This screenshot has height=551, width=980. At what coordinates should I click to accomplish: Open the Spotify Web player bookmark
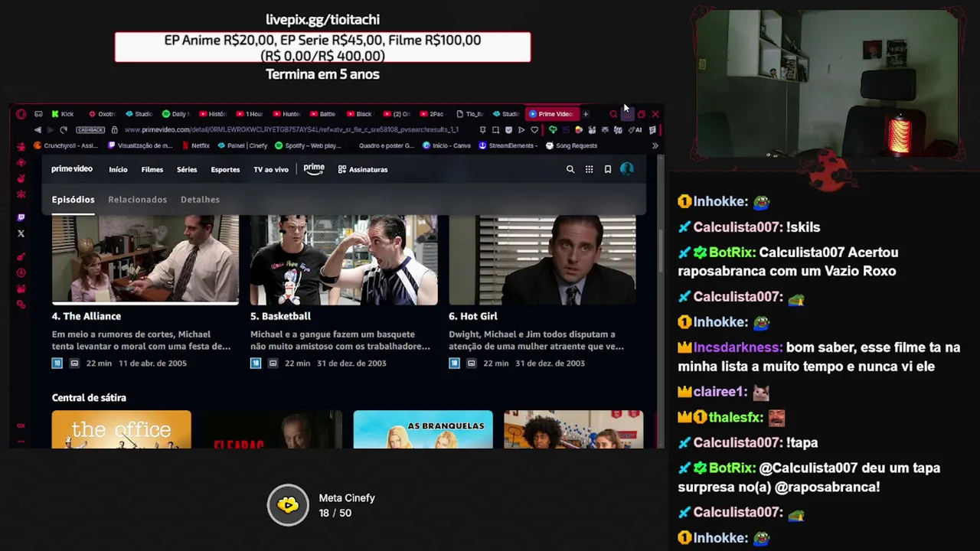click(x=308, y=145)
